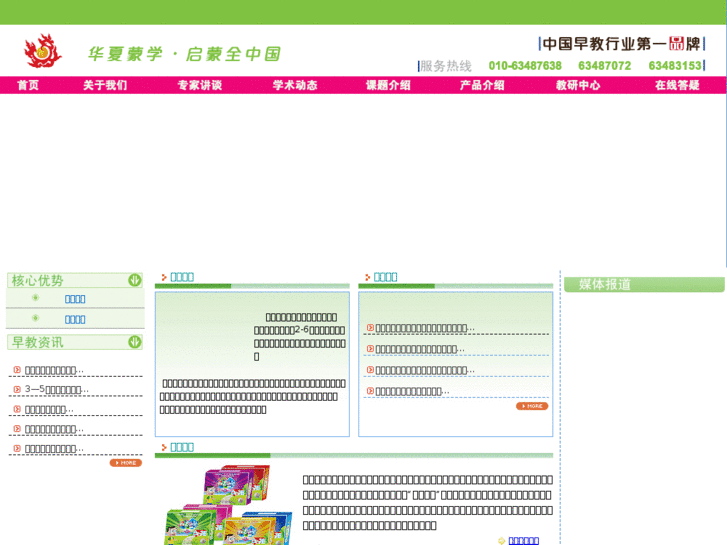This screenshot has height=545, width=727.
Task: Click the orange arrow beside the heading above the center news list
Action: pyautogui.click(x=367, y=277)
